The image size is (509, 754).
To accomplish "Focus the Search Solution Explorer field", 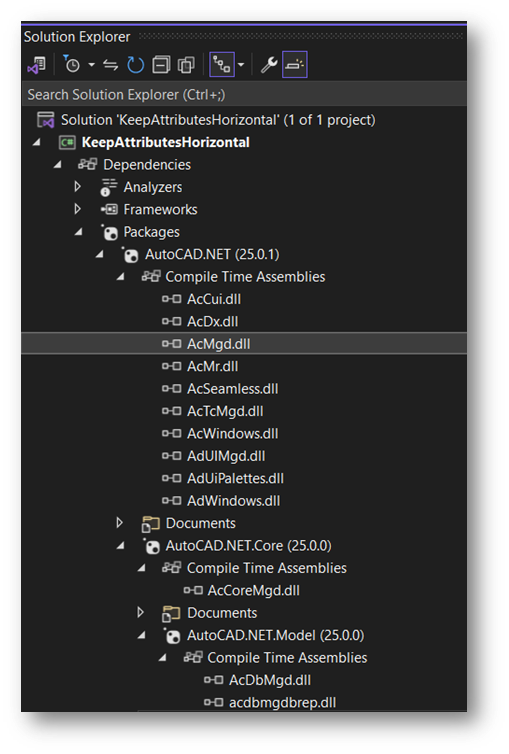I will click(244, 95).
